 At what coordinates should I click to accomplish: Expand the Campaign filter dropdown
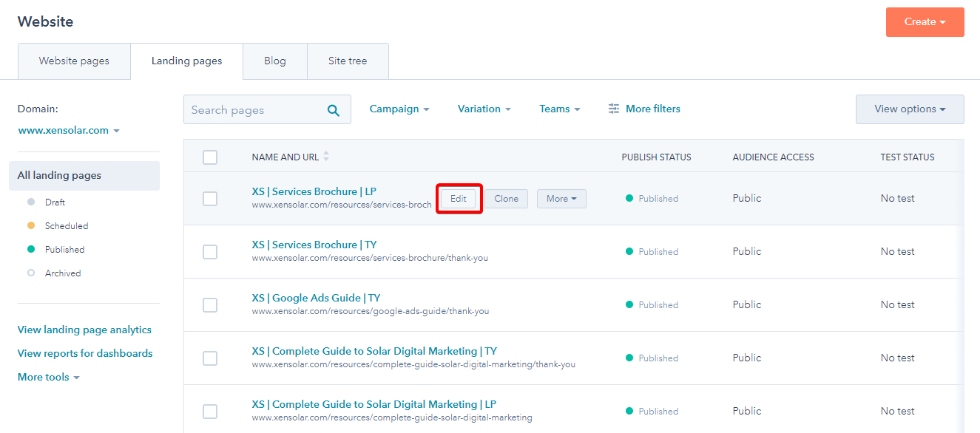[399, 109]
